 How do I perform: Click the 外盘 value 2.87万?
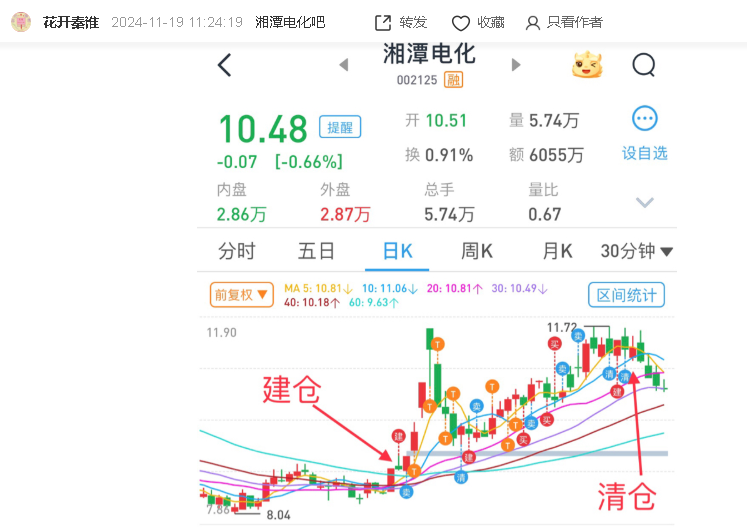[345, 214]
